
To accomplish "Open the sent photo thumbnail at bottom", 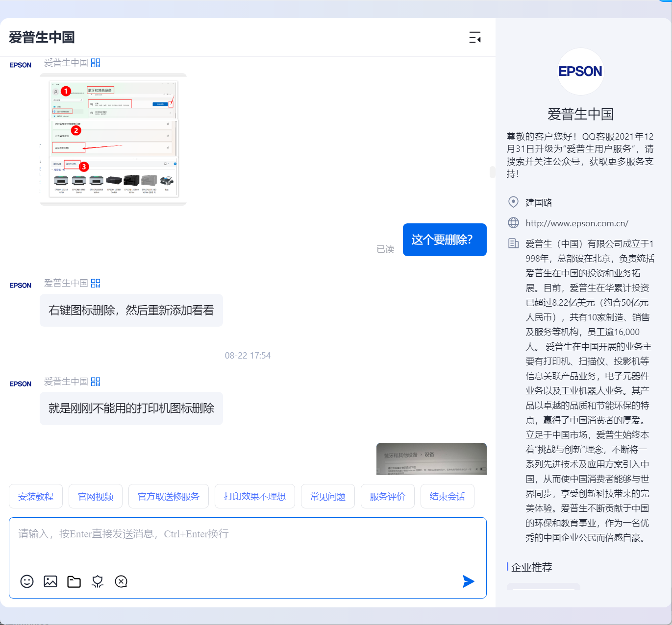I will [431, 459].
